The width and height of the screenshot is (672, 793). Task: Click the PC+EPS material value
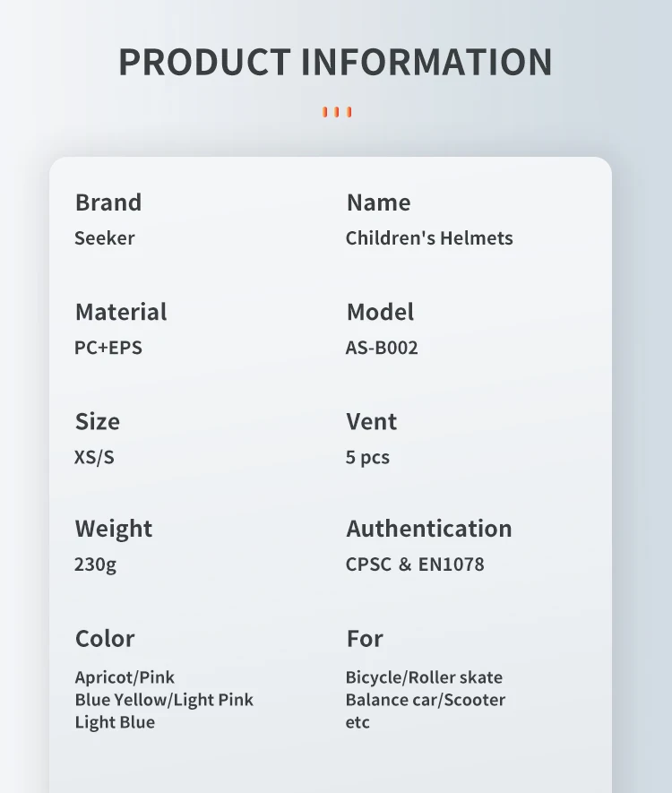[108, 348]
